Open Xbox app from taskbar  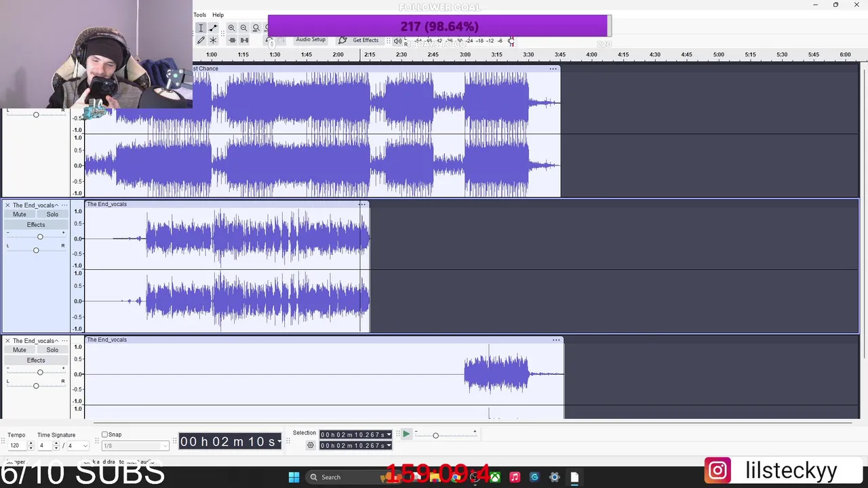coord(496,477)
